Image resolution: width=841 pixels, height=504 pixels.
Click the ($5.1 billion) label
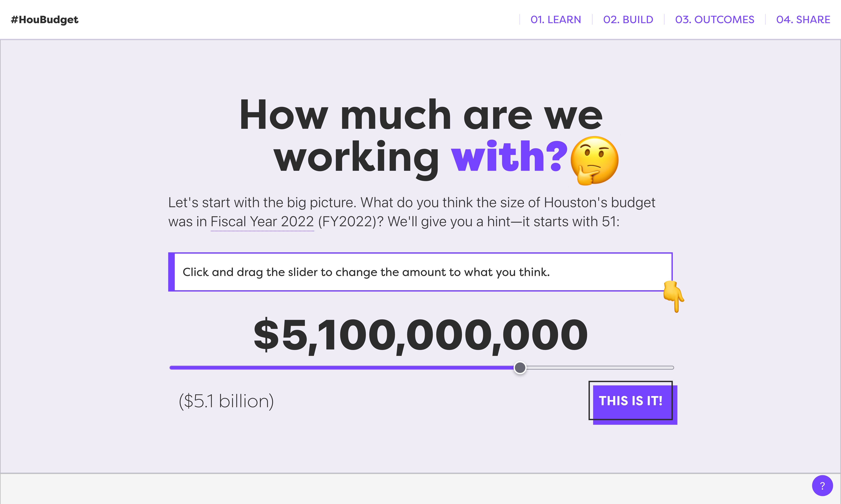pyautogui.click(x=226, y=401)
